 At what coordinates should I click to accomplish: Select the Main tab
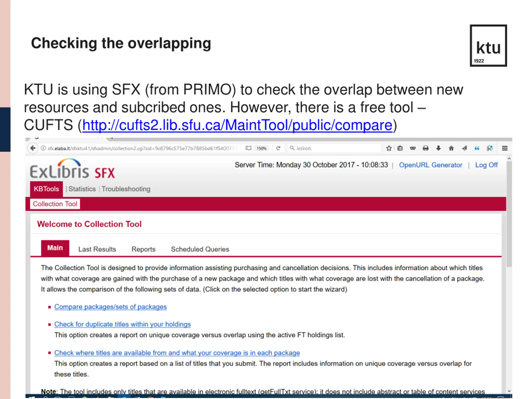(x=55, y=248)
